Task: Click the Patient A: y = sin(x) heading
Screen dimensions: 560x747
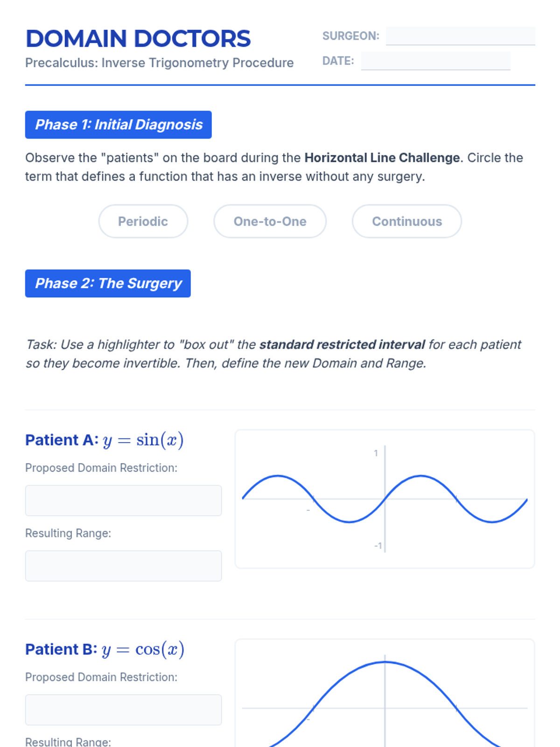Action: pyautogui.click(x=105, y=440)
